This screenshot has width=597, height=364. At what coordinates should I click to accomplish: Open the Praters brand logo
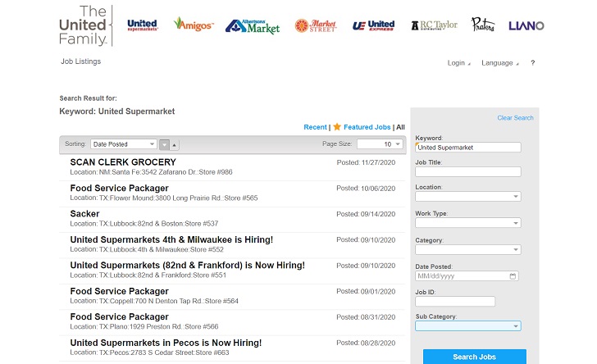tap(483, 25)
